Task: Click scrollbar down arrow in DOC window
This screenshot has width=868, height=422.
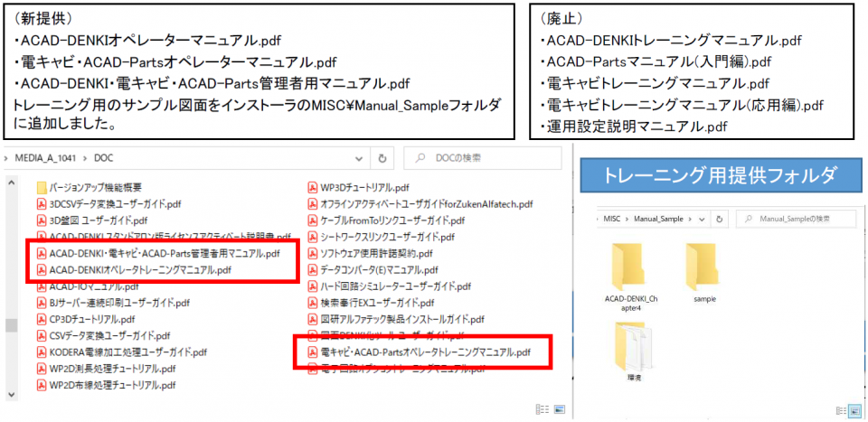Action: pyautogui.click(x=11, y=394)
